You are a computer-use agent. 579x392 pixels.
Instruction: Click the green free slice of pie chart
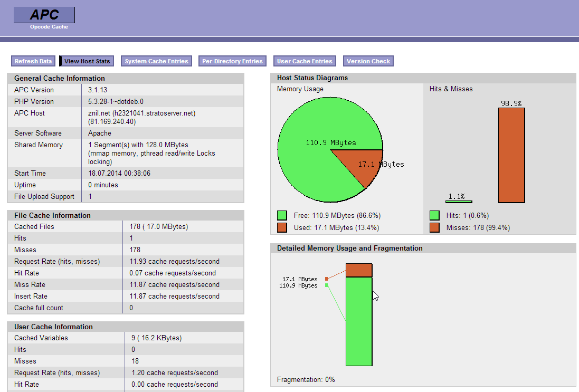click(311, 158)
